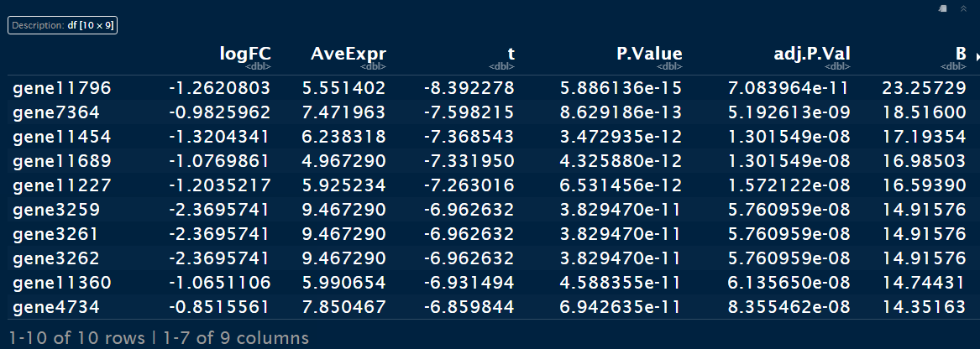Collapse the output chunk with double chevron
The image size is (980, 349).
coord(963,8)
